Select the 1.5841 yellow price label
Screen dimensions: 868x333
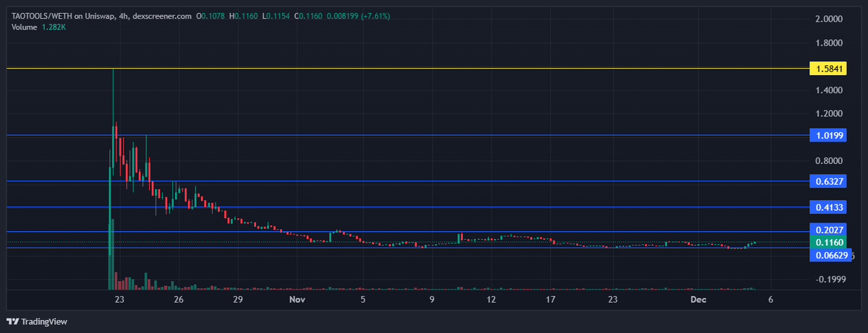(x=828, y=69)
